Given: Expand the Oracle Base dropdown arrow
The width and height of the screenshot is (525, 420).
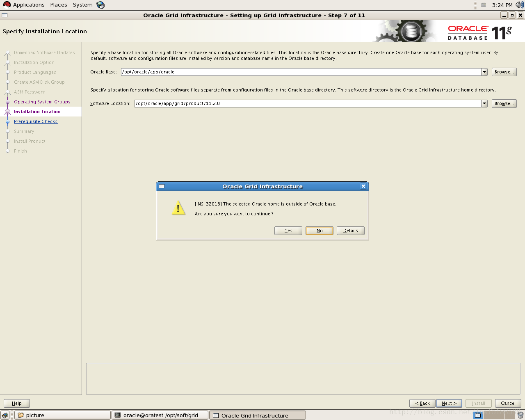Looking at the screenshot, I should (484, 72).
